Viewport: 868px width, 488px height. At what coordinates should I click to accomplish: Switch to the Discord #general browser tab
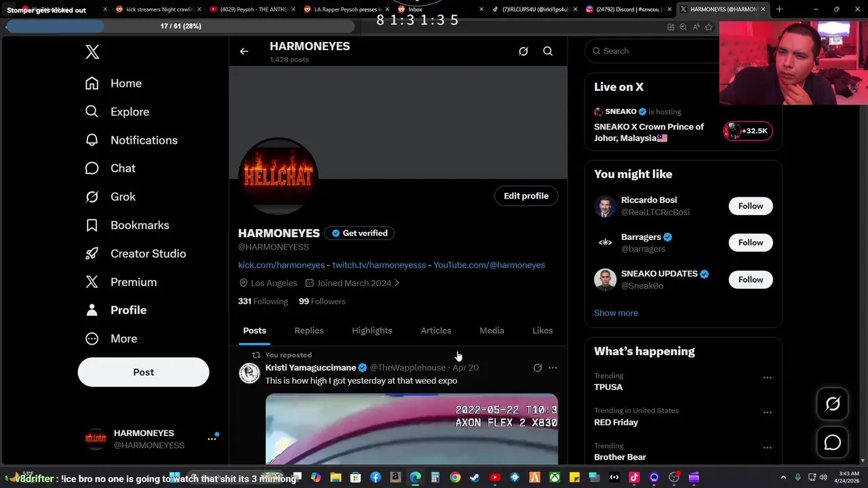[629, 9]
